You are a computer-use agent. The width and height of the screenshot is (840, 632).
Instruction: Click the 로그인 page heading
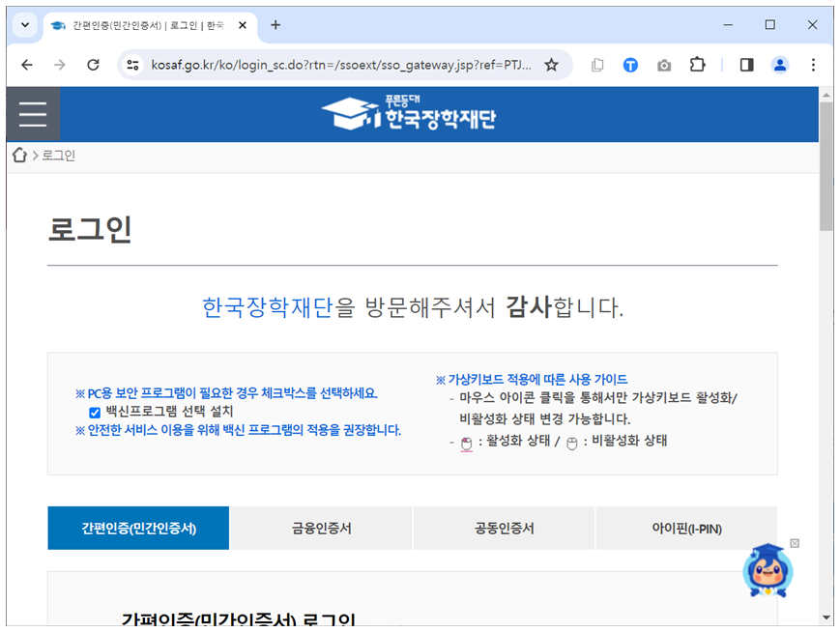pyautogui.click(x=90, y=229)
